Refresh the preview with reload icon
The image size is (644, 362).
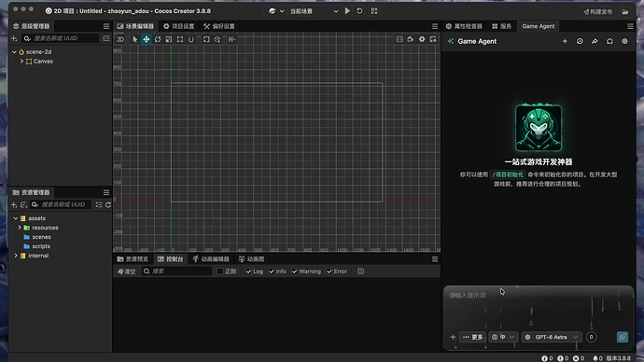pyautogui.click(x=359, y=11)
